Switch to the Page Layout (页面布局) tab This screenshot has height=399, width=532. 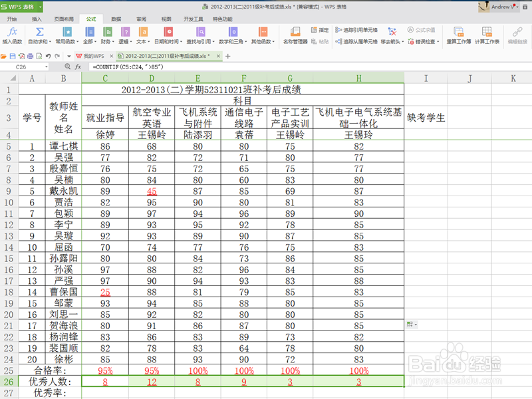pos(64,19)
